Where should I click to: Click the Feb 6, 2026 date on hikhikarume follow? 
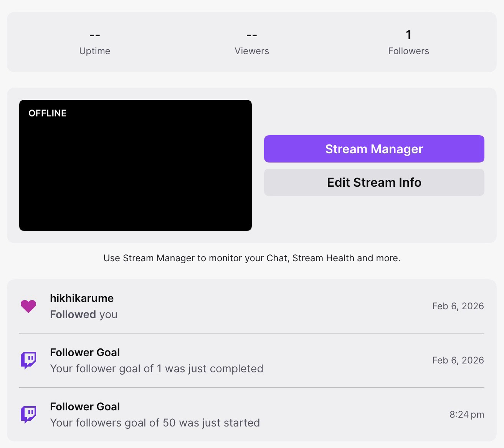[458, 306]
